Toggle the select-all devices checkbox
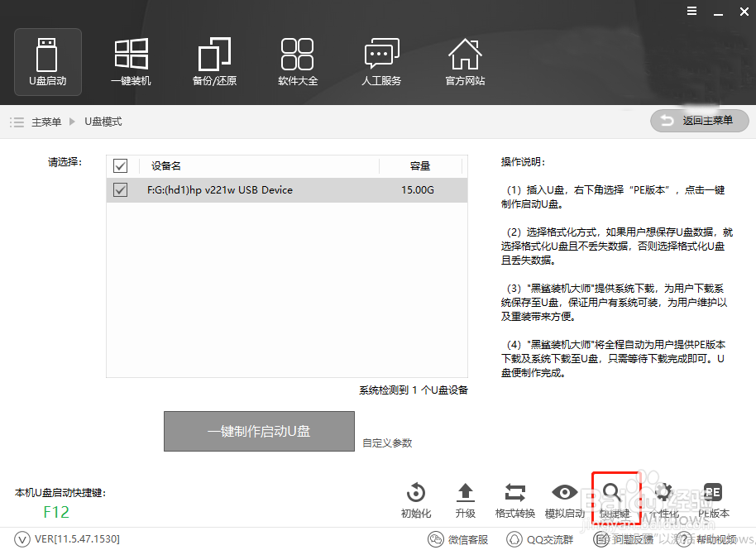This screenshot has width=756, height=550. [x=120, y=165]
